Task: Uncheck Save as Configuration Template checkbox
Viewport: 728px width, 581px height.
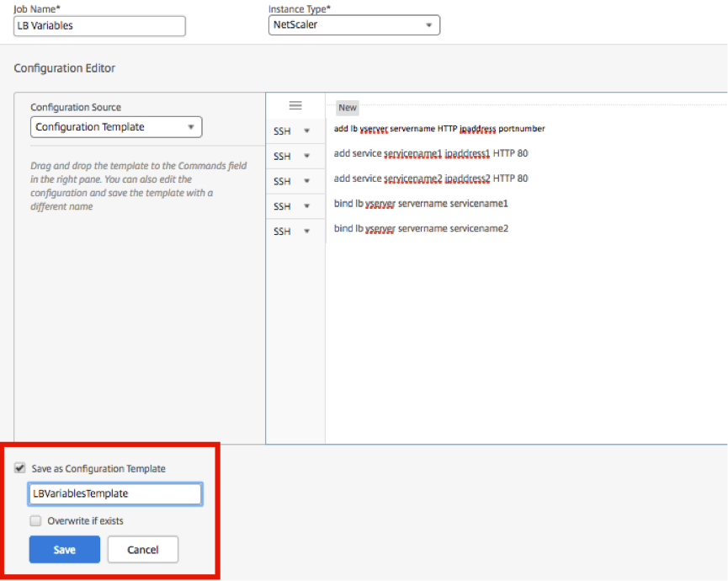Action: [20, 467]
